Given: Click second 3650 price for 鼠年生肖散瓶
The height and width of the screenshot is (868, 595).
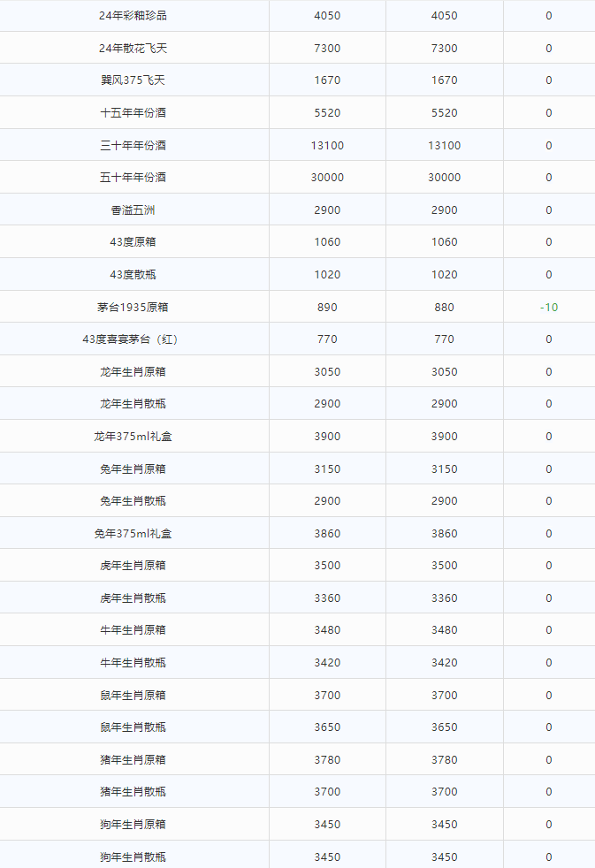Looking at the screenshot, I should click(x=445, y=727).
